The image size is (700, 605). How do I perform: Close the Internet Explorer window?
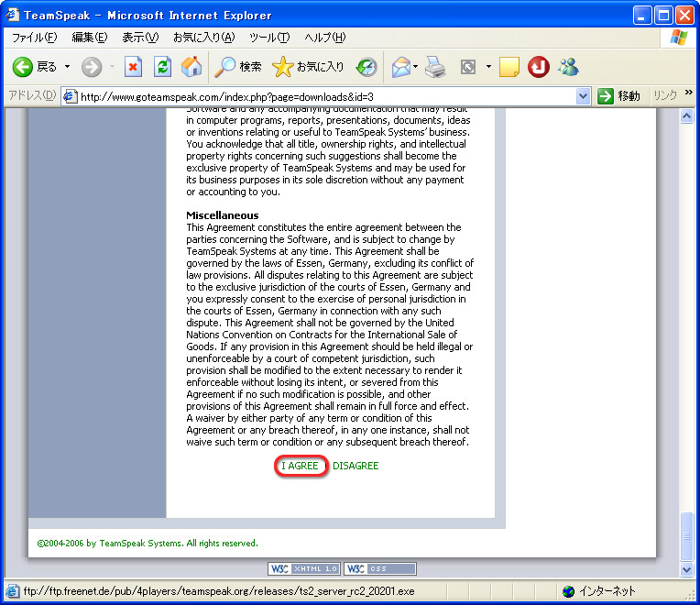[x=684, y=16]
